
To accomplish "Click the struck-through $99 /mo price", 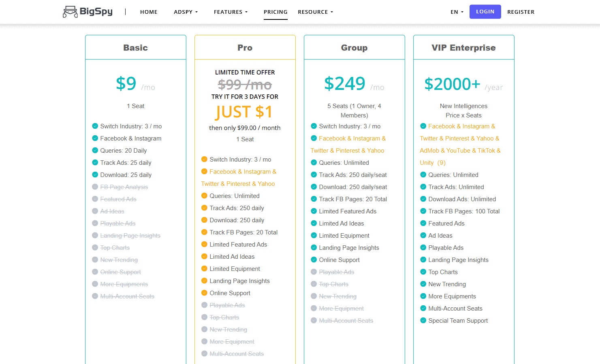I will pyautogui.click(x=245, y=85).
